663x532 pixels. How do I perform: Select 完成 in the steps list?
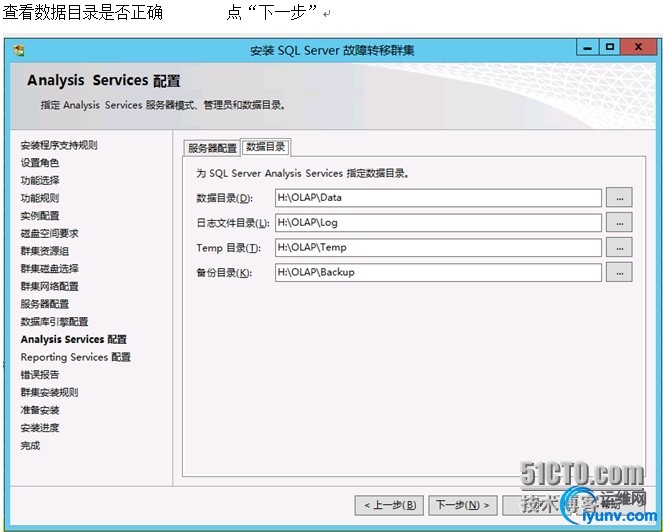[x=30, y=445]
